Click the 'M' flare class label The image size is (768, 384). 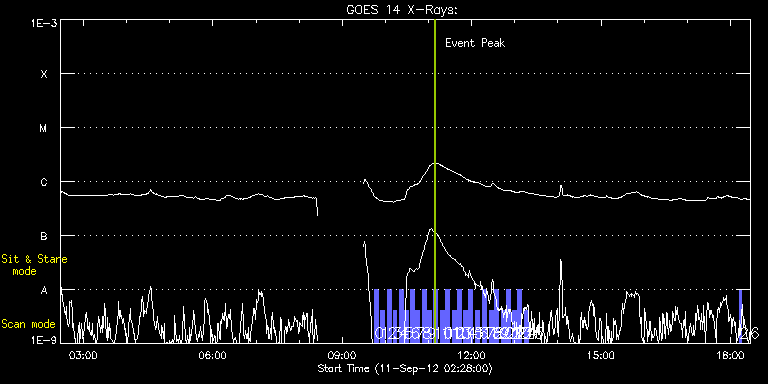(x=44, y=128)
